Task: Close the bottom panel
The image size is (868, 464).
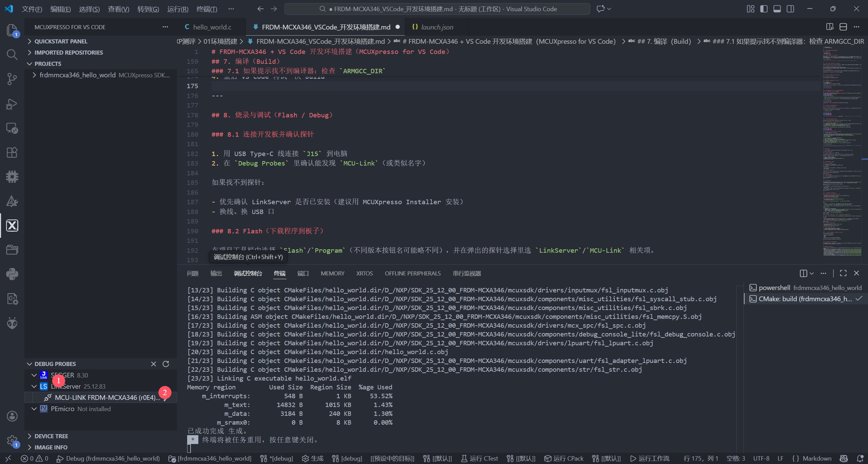Action: click(856, 273)
